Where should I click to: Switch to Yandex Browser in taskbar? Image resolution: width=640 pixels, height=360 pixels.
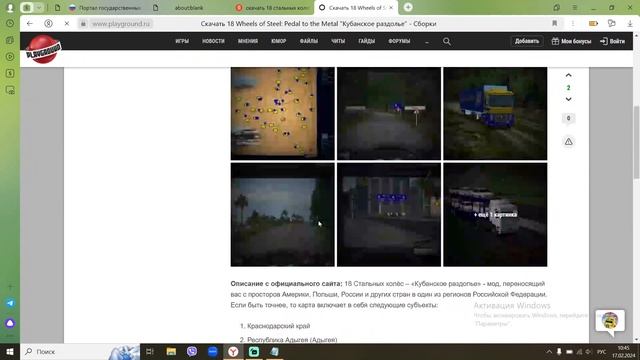tap(233, 351)
